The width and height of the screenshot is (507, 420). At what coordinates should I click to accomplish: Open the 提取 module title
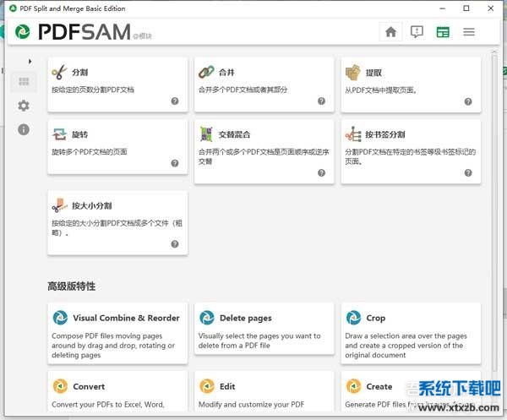[x=373, y=73]
